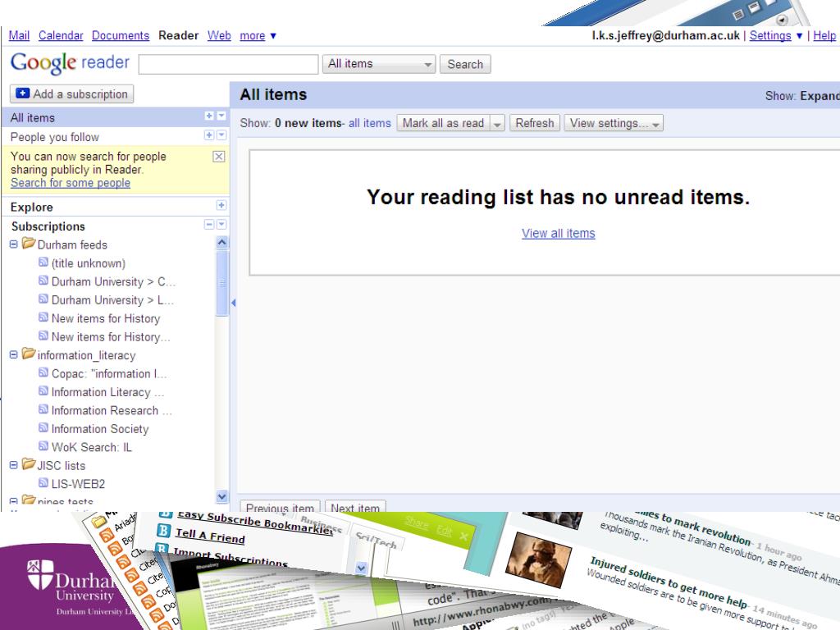Click into the search text field
840x630 pixels.
pos(228,64)
